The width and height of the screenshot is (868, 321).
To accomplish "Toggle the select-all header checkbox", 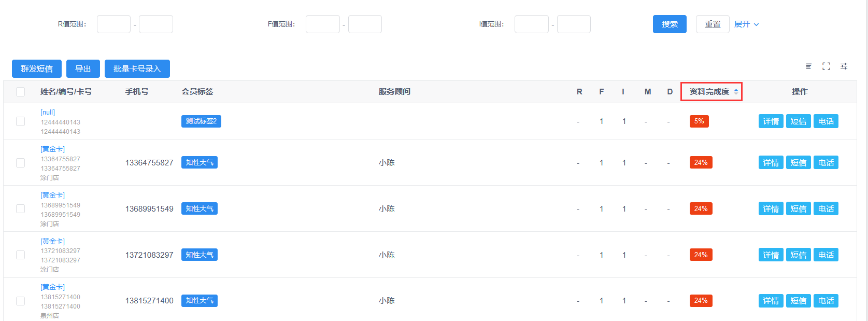I will 20,92.
